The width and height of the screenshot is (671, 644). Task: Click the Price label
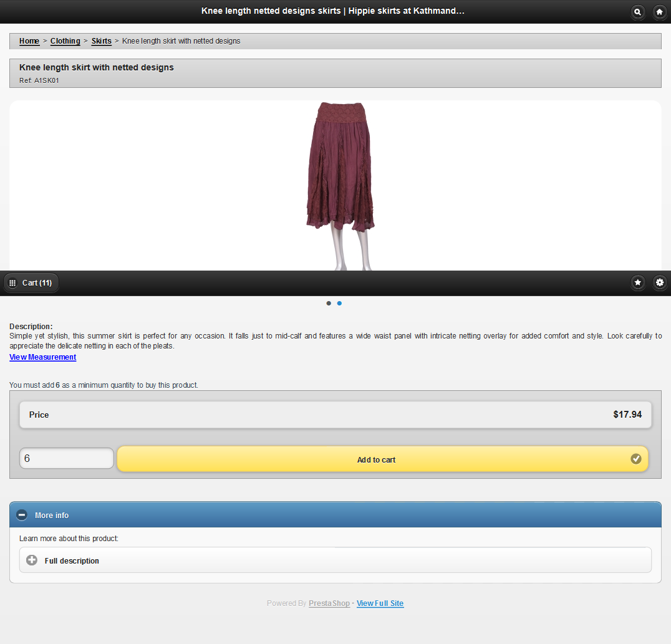[39, 415]
